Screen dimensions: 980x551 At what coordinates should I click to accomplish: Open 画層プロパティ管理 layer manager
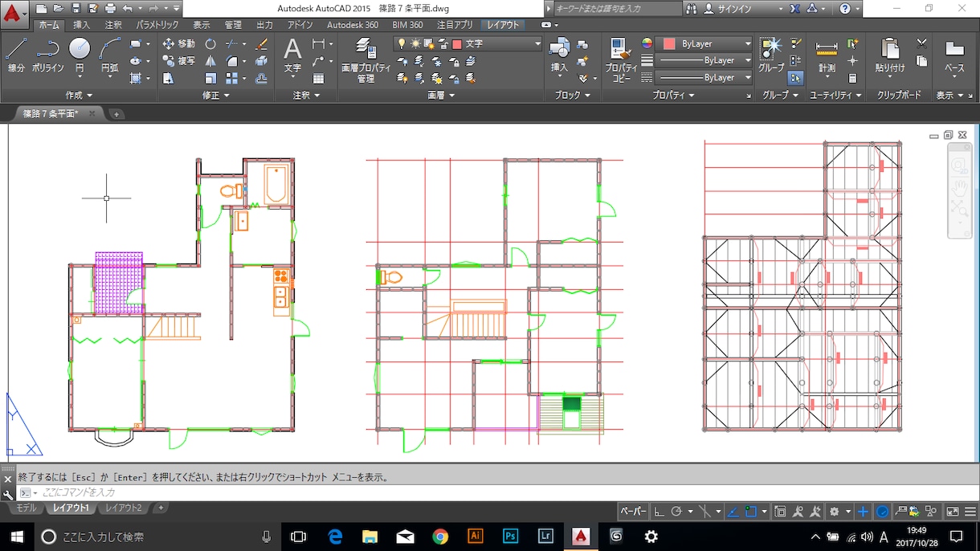365,61
